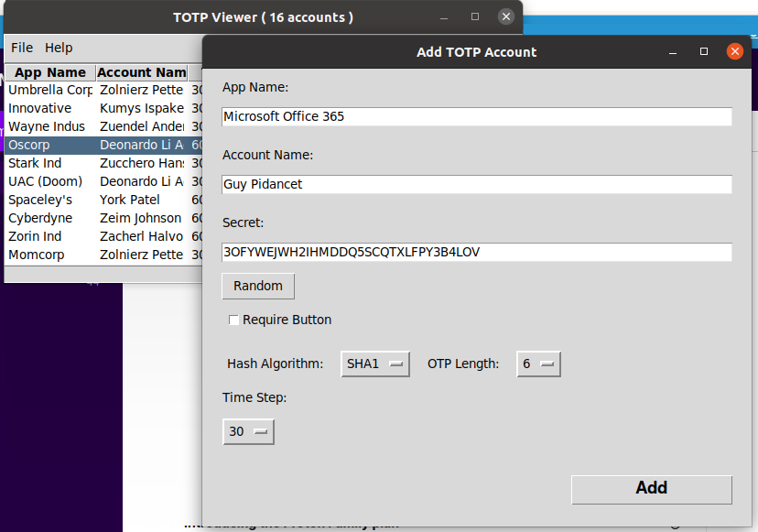Screen dimensions: 758x532
Task: Open the Hash Algorithm SHA1 dropdown
Action: point(374,364)
